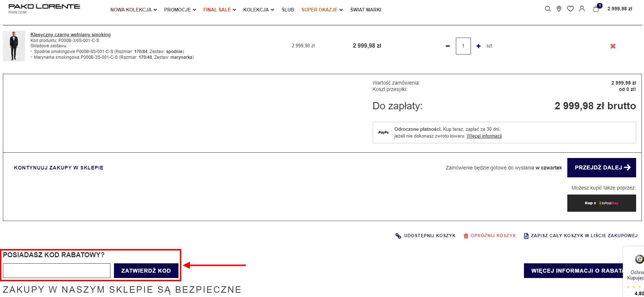Decrease quantity with minus icon
This screenshot has width=644, height=297.
point(448,46)
